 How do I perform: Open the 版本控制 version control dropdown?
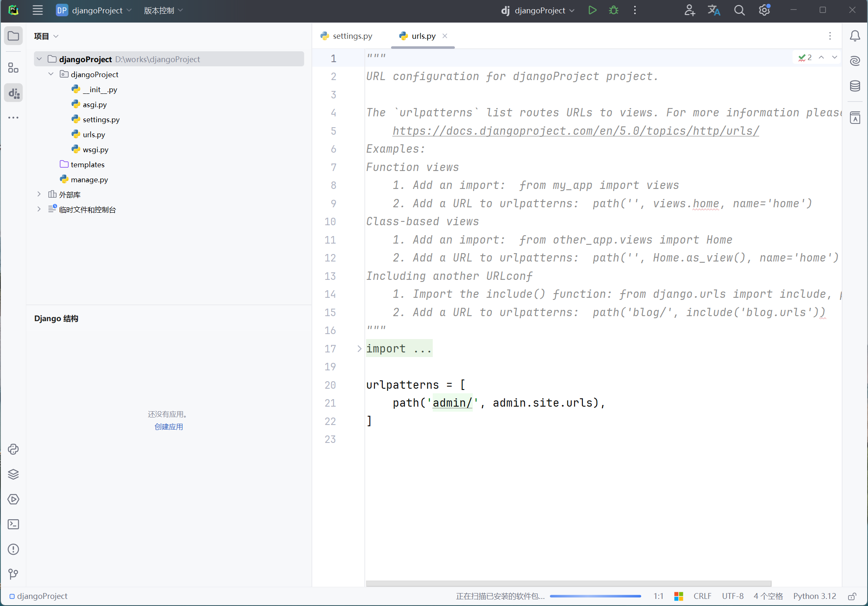163,10
